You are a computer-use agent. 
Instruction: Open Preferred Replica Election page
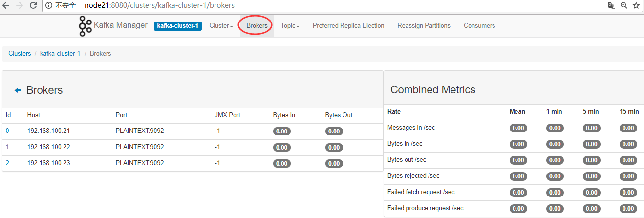click(x=348, y=26)
